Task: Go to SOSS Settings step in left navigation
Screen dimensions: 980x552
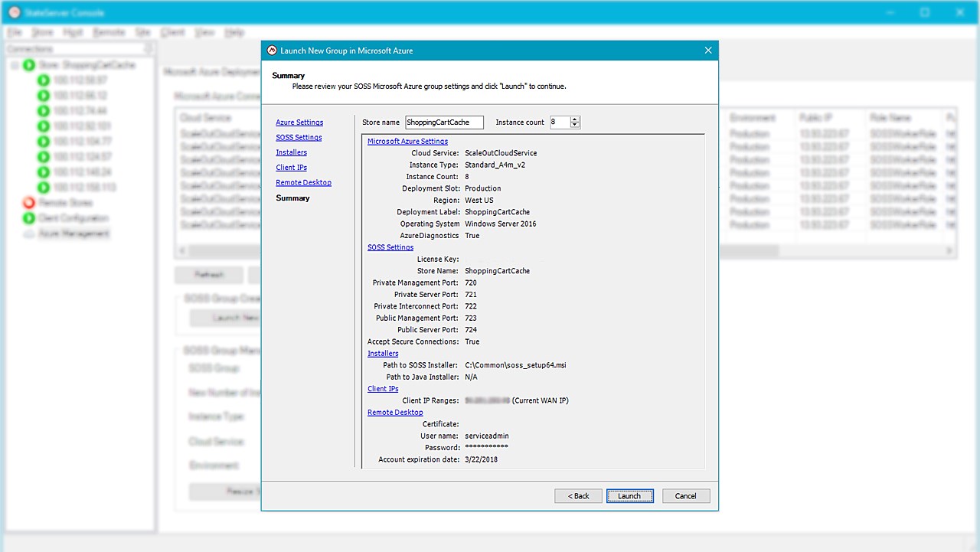Action: tap(299, 138)
